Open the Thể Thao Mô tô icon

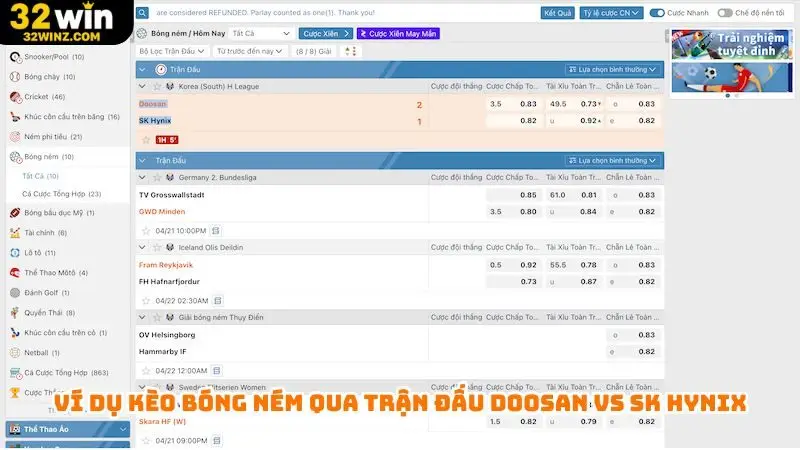point(15,272)
